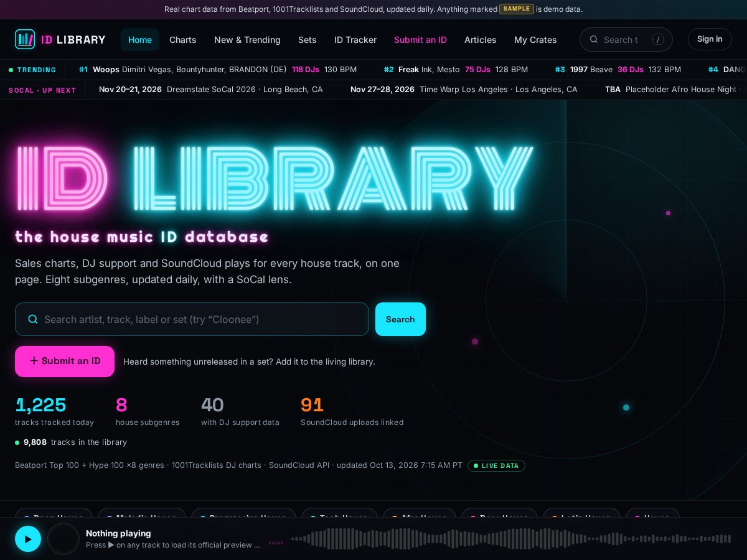Viewport: 747px width, 560px height.
Task: Click the 128 BPM value
Action: point(512,70)
